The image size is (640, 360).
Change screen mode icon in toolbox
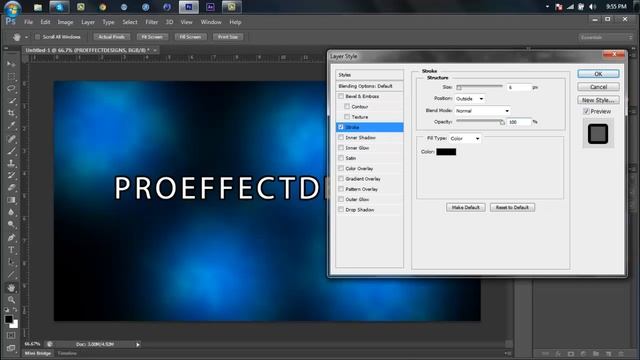click(11, 348)
